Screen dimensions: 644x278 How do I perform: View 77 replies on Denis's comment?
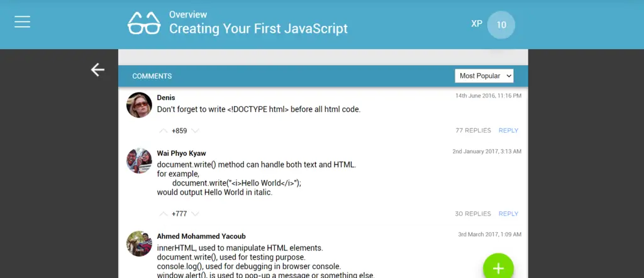click(473, 131)
